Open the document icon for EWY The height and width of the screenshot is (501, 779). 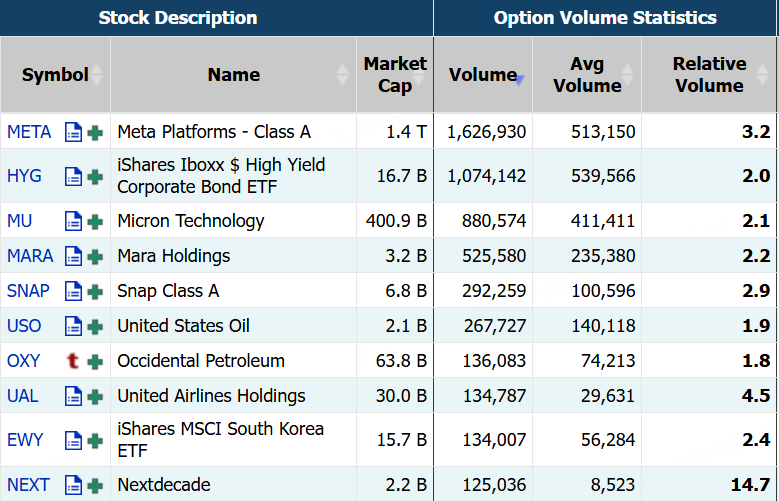[x=73, y=440]
